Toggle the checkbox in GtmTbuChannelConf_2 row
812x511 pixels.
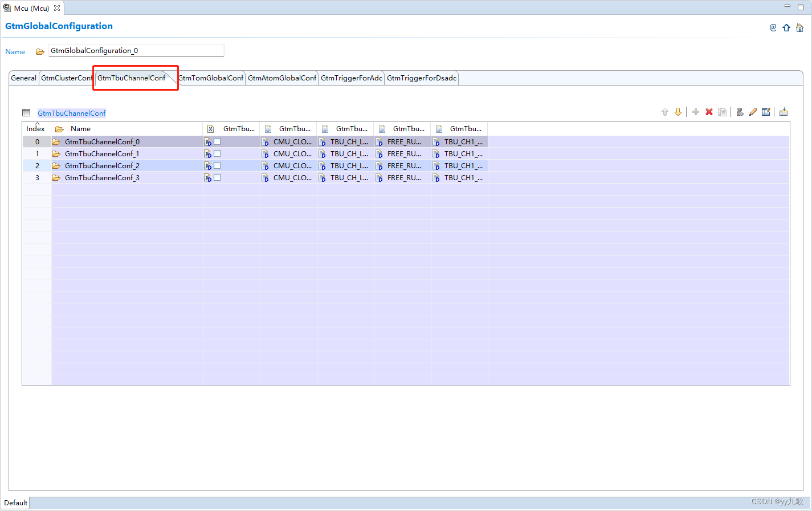pyautogui.click(x=217, y=165)
